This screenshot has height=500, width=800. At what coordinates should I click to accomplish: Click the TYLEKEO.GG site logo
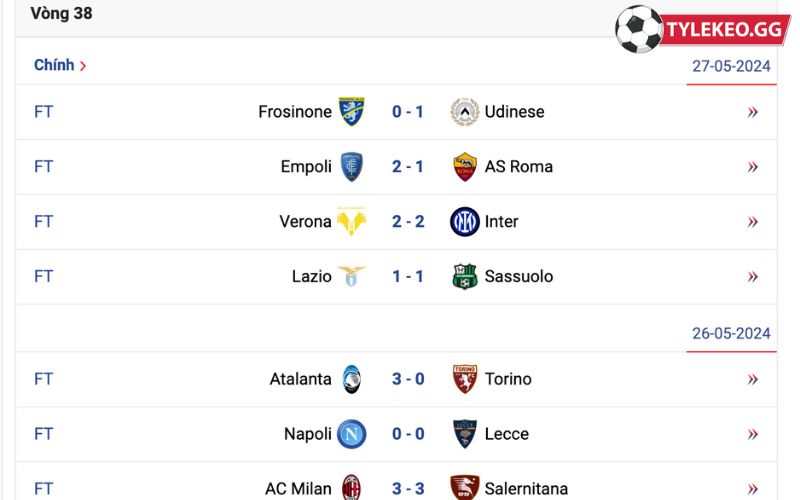pyautogui.click(x=703, y=29)
